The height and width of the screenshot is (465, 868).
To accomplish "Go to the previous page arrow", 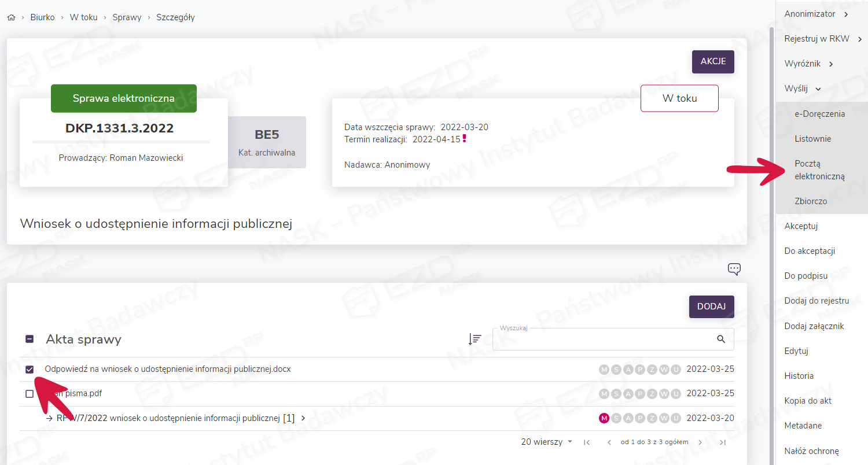I will click(x=609, y=442).
